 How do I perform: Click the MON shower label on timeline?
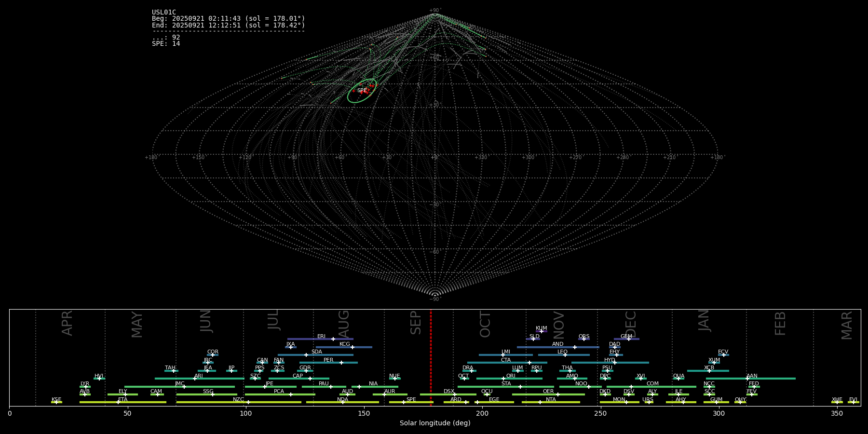click(619, 400)
